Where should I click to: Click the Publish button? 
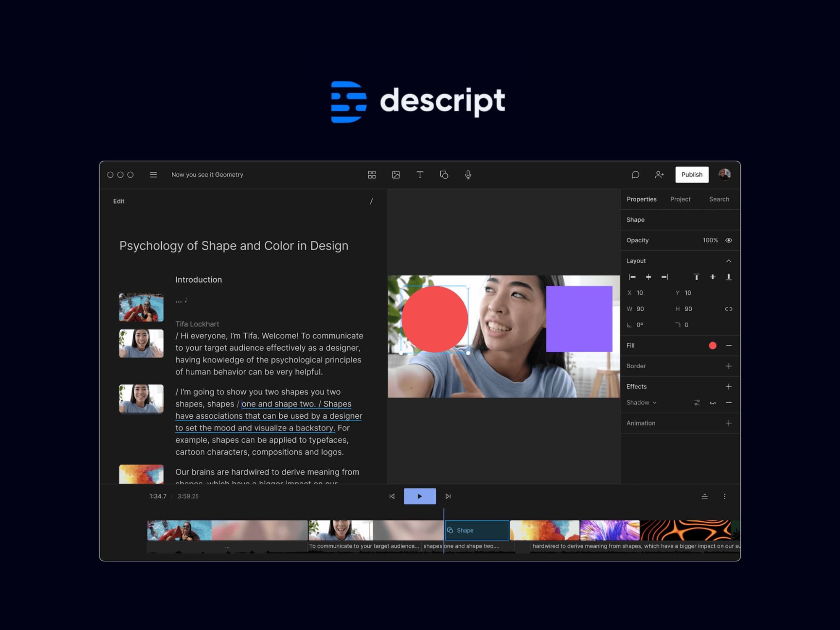click(x=692, y=175)
